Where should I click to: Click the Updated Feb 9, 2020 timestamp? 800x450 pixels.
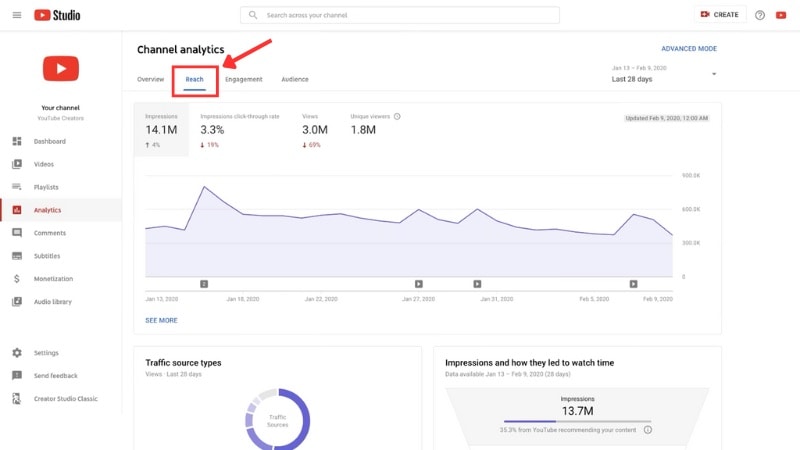point(666,118)
